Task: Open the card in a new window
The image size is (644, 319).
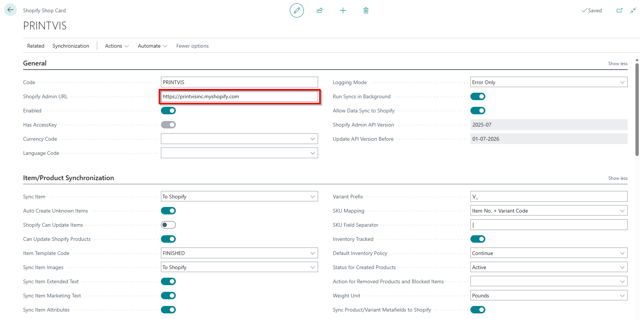Action: [x=619, y=10]
